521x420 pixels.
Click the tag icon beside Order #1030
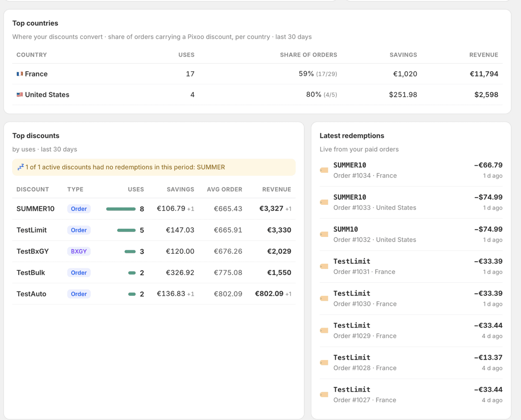point(324,299)
